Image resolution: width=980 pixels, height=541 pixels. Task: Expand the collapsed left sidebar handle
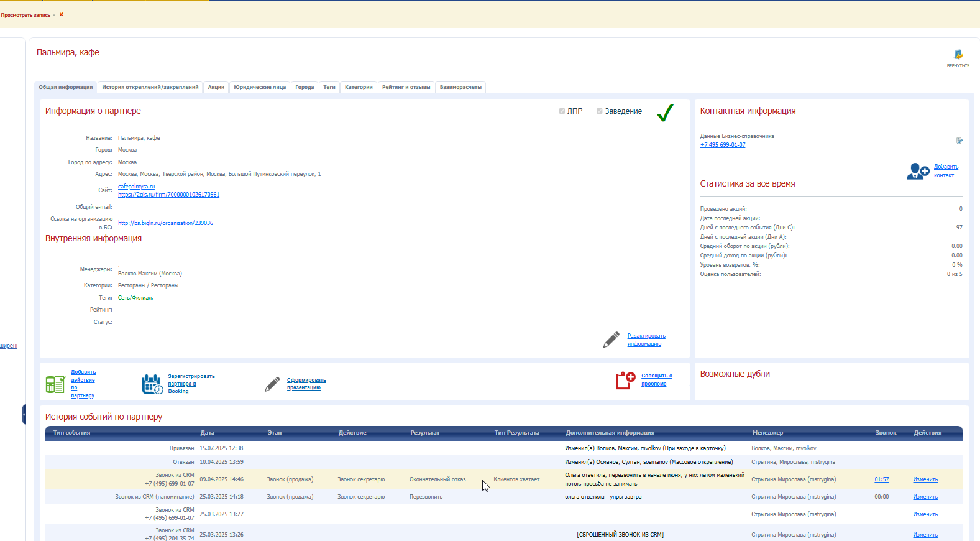pyautogui.click(x=24, y=414)
